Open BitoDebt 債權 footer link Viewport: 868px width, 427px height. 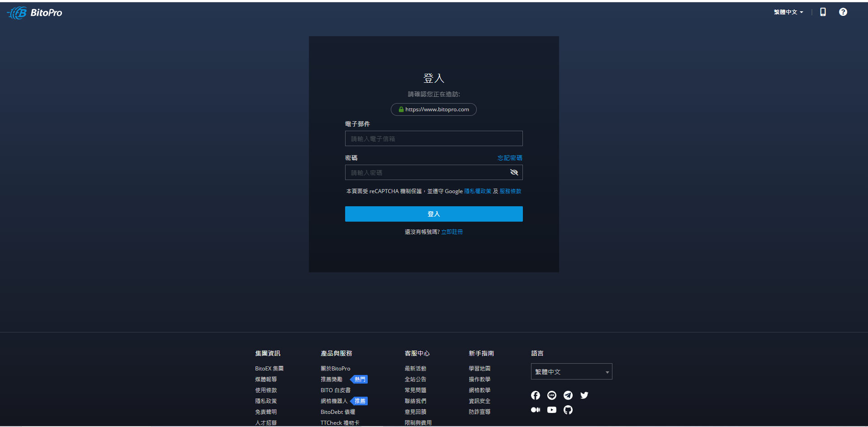(x=338, y=412)
